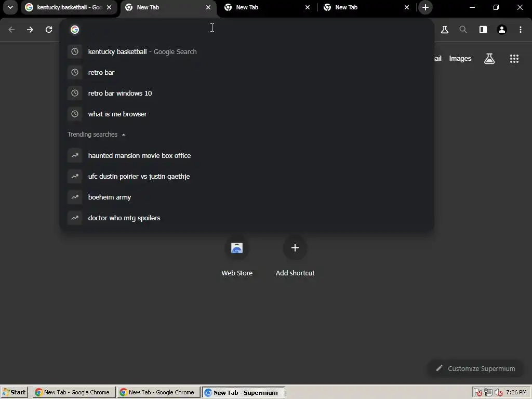Select ufc dustin poirier vs justin gaethje
This screenshot has height=399, width=532.
(247, 177)
